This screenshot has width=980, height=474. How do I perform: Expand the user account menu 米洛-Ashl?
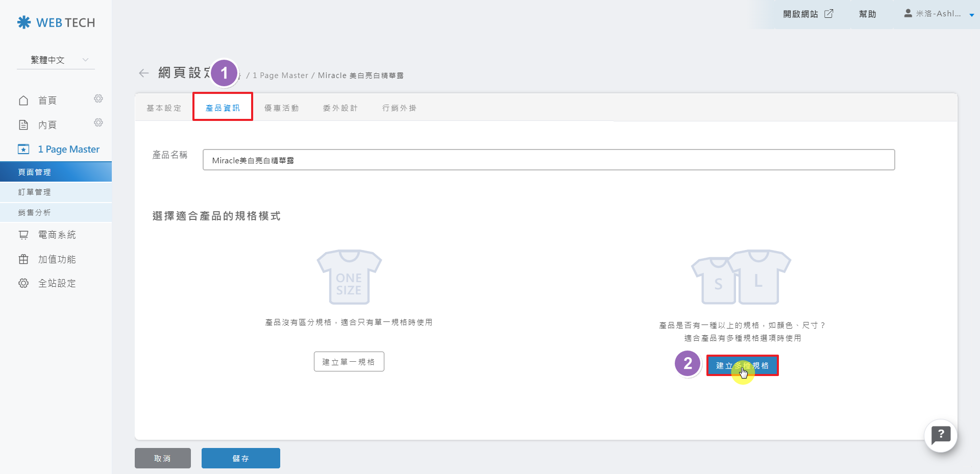(938, 14)
